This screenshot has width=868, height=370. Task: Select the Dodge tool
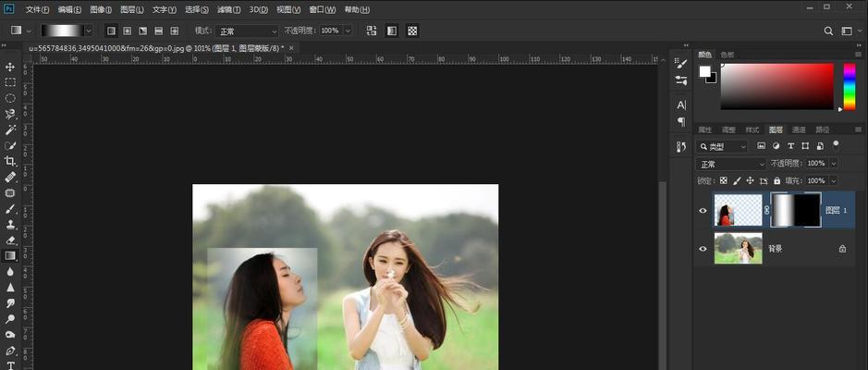(10, 319)
